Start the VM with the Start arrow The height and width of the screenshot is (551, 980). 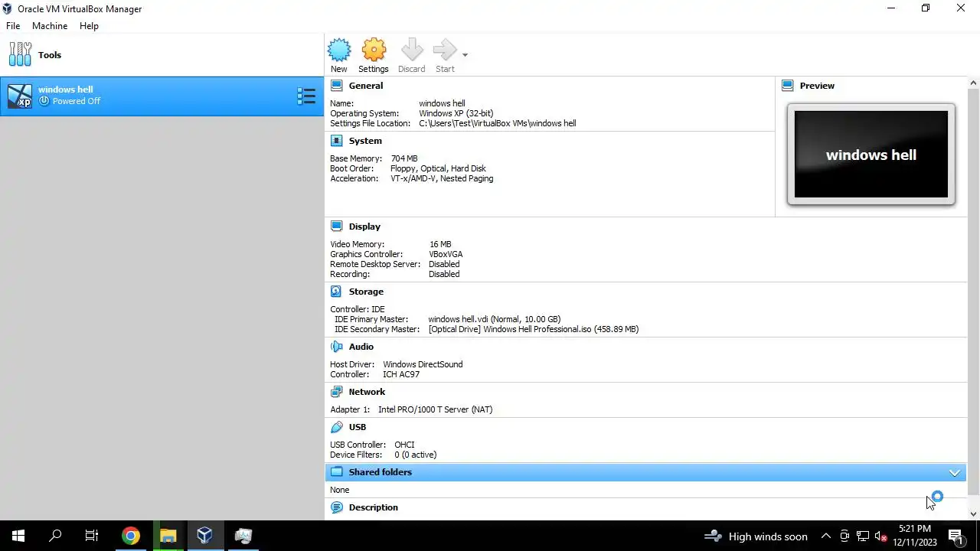(445, 51)
